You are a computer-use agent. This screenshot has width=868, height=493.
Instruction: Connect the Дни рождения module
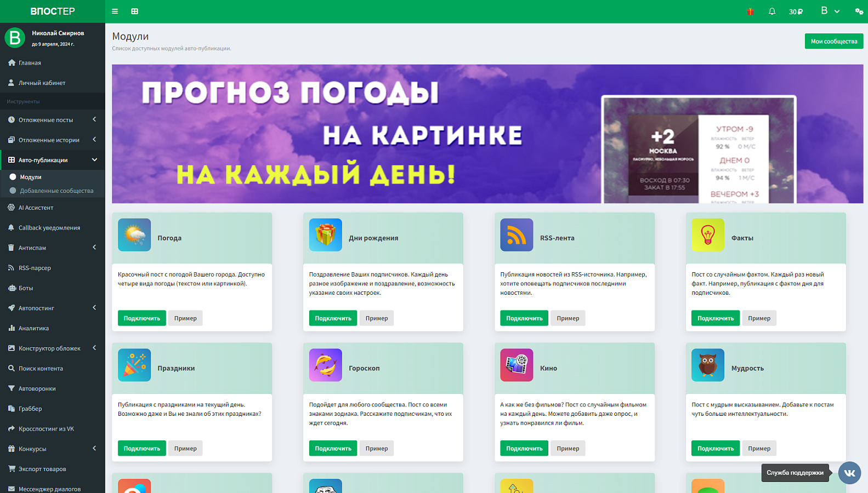pos(333,318)
